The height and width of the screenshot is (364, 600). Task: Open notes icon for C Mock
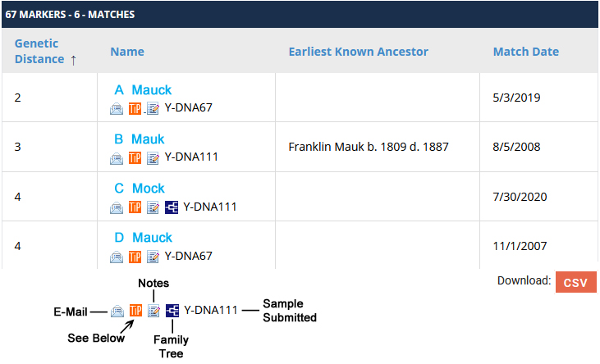click(153, 207)
